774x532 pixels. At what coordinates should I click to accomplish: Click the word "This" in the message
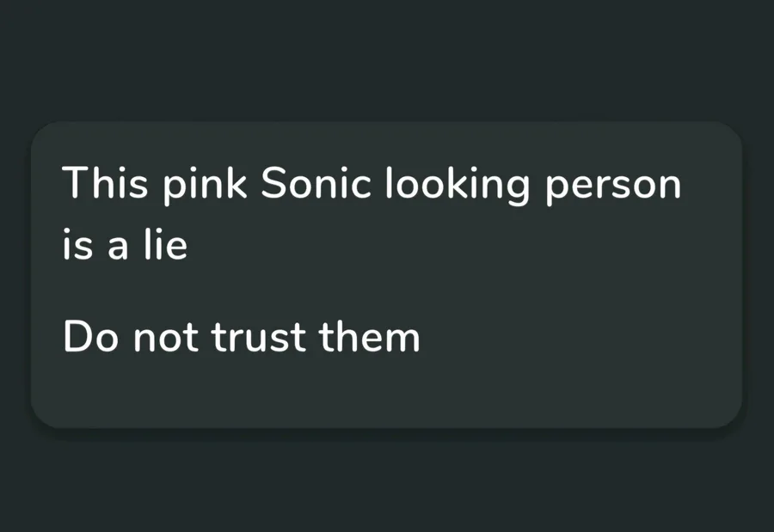pyautogui.click(x=105, y=182)
